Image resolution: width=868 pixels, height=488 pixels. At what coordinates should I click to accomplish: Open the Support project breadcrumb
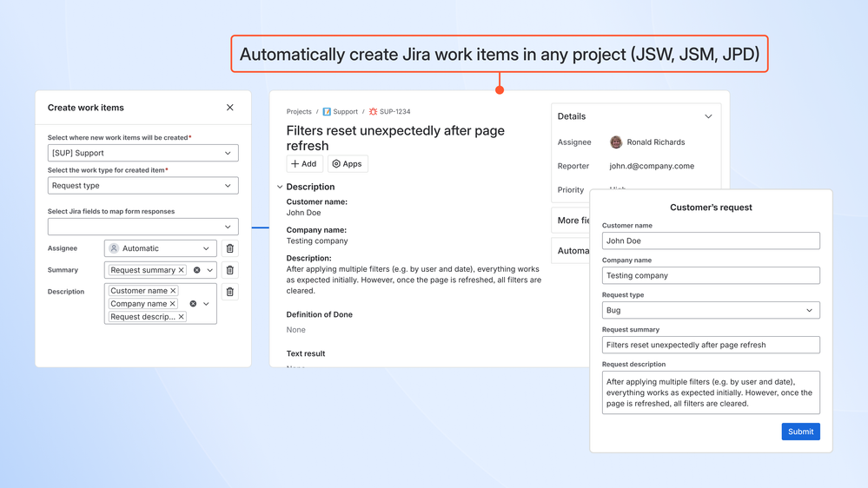click(346, 112)
